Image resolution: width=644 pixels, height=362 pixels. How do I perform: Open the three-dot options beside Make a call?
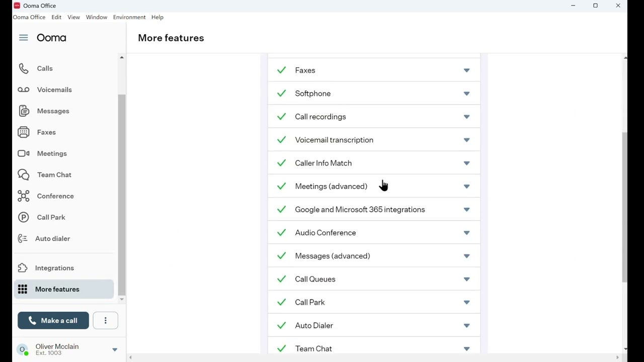coord(106,320)
